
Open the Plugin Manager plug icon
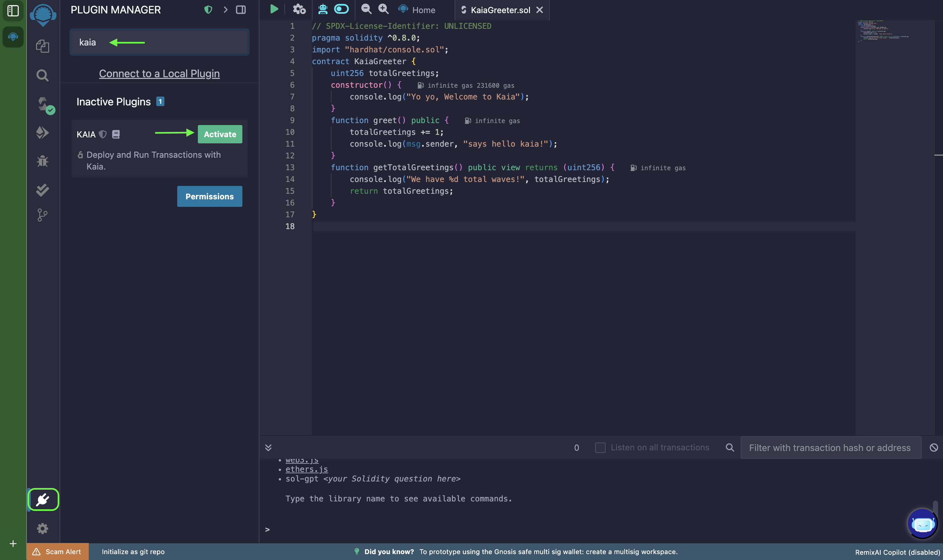pyautogui.click(x=43, y=500)
